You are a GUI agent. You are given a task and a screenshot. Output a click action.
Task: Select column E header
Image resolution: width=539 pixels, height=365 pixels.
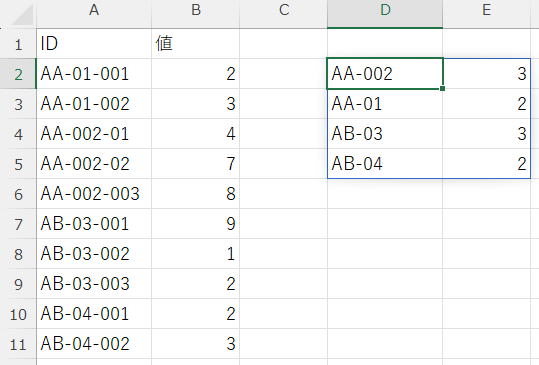coord(486,14)
